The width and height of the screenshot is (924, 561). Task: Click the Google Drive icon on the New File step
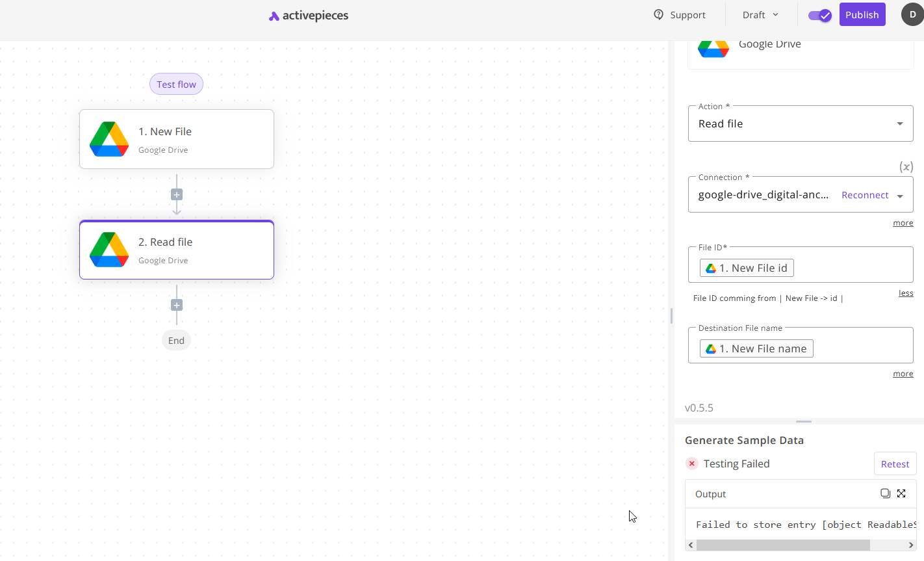click(x=109, y=138)
